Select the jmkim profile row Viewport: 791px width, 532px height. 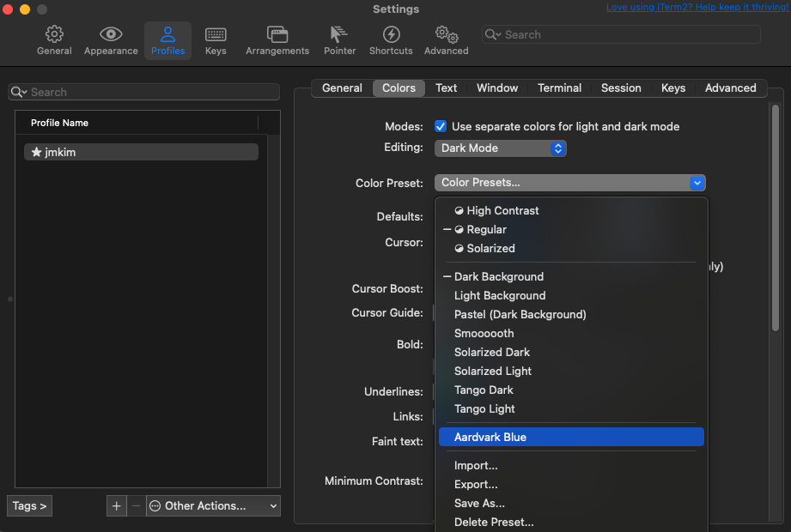pos(141,152)
